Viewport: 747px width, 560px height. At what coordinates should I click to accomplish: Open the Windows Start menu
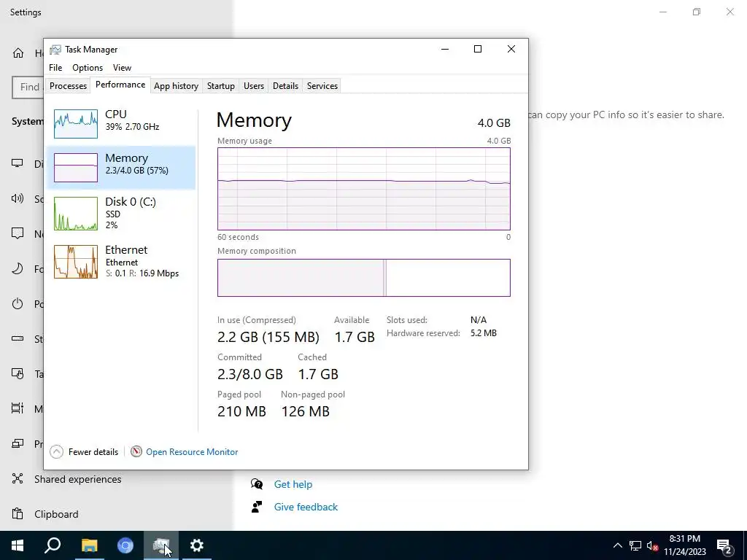click(18, 545)
